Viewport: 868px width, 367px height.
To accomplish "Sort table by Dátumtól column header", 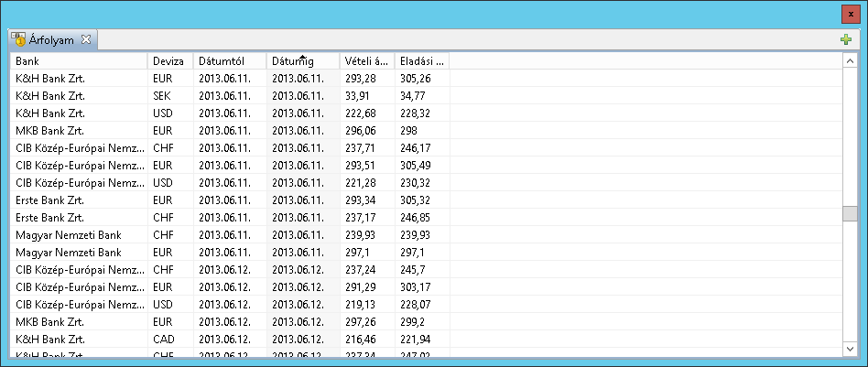I will coord(229,61).
